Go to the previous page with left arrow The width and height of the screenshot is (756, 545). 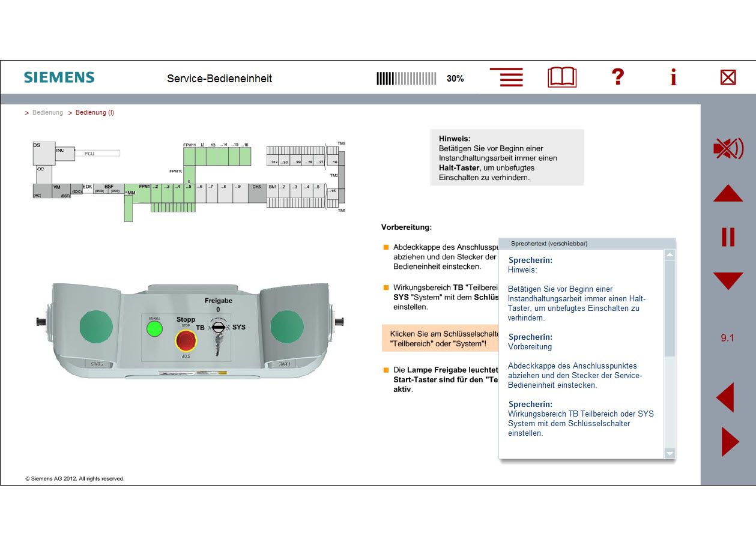(x=726, y=397)
